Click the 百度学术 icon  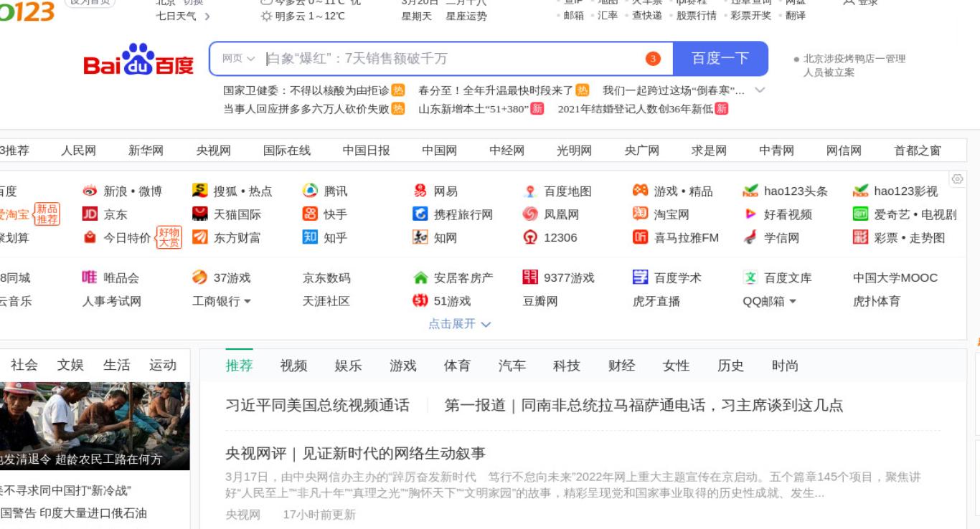[640, 277]
